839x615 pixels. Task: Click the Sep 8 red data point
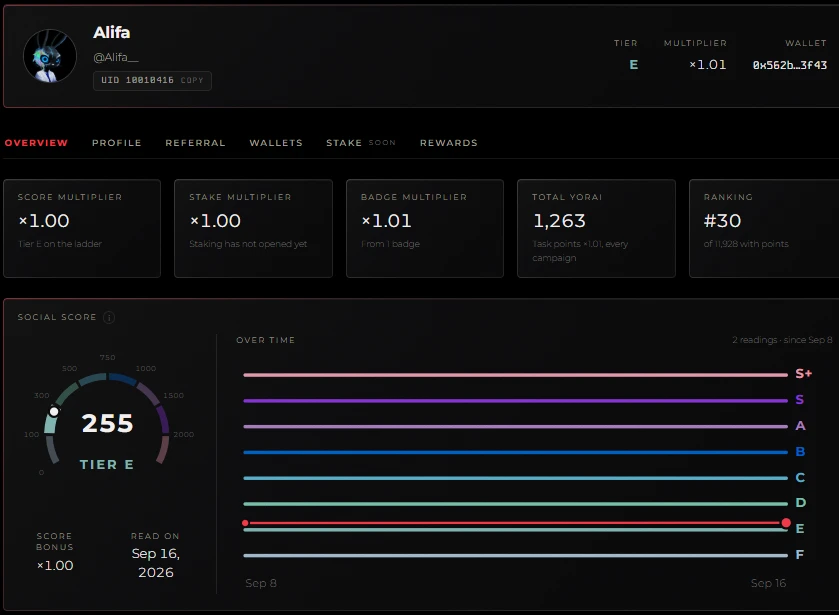(245, 523)
